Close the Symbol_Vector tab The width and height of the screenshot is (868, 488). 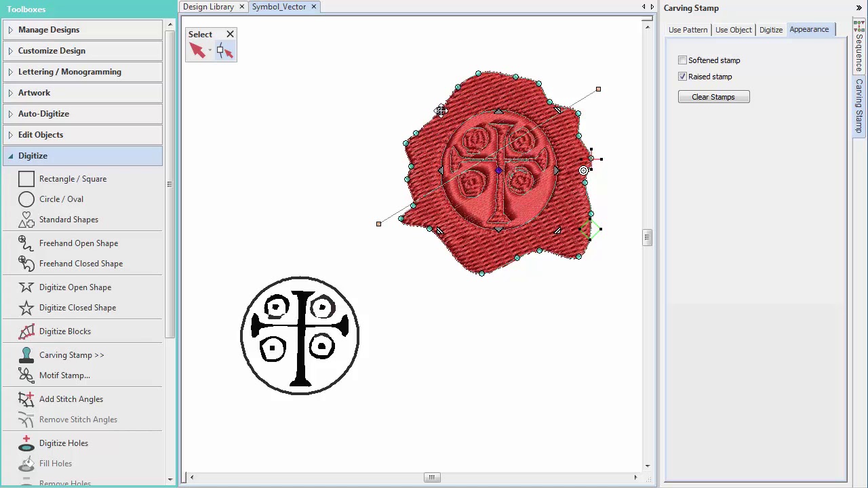[313, 7]
